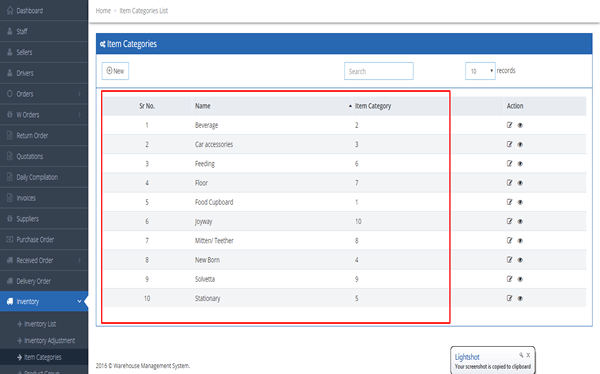Screen dimensions: 600x374
Task: Expand the W Orders sidebar chevron
Action: click(79, 114)
